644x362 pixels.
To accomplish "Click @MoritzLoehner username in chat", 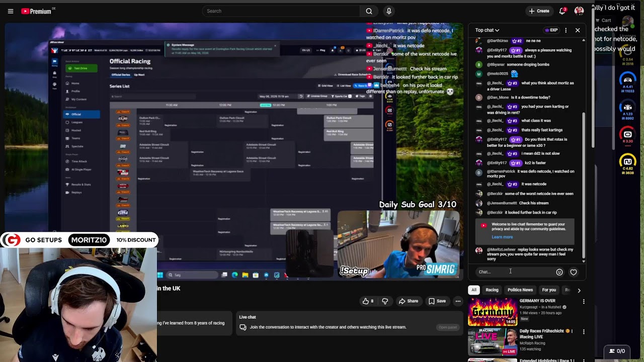I will click(x=501, y=249).
